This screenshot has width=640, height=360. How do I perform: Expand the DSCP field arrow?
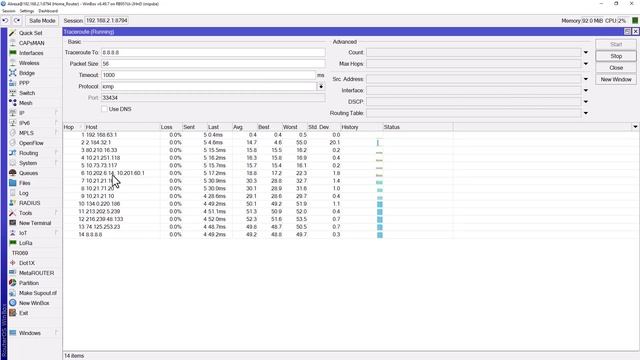coord(586,102)
